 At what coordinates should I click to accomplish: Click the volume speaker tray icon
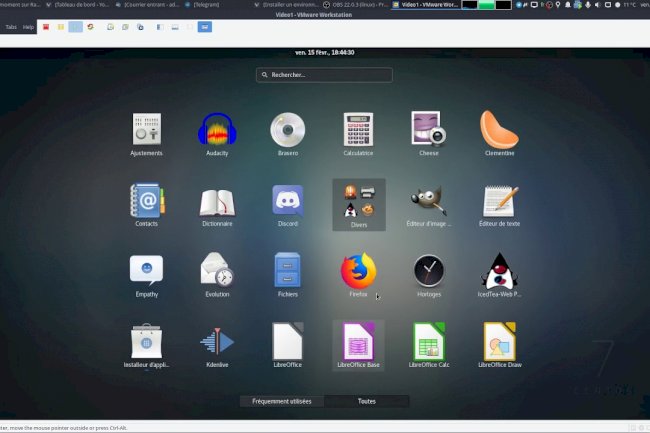[597, 5]
